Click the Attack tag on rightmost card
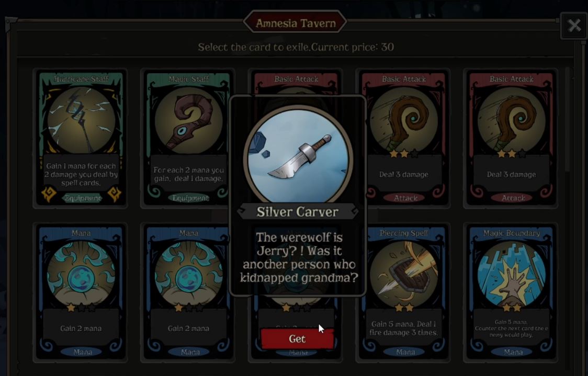Screen dimensions: 588x376 [x=513, y=198]
